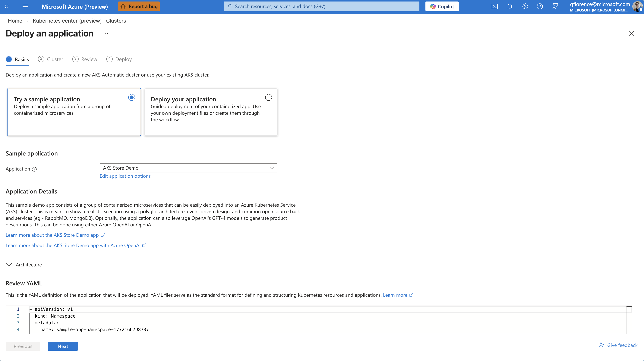Switch to the Deploy step tab
Screen dimensions: 644x361
119,59
